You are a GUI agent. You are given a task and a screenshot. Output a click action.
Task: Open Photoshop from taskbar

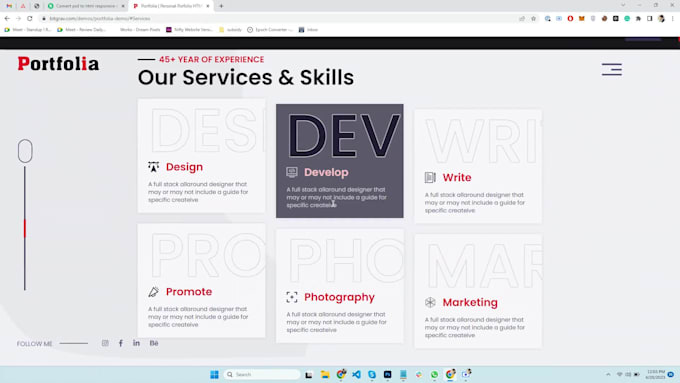(387, 374)
